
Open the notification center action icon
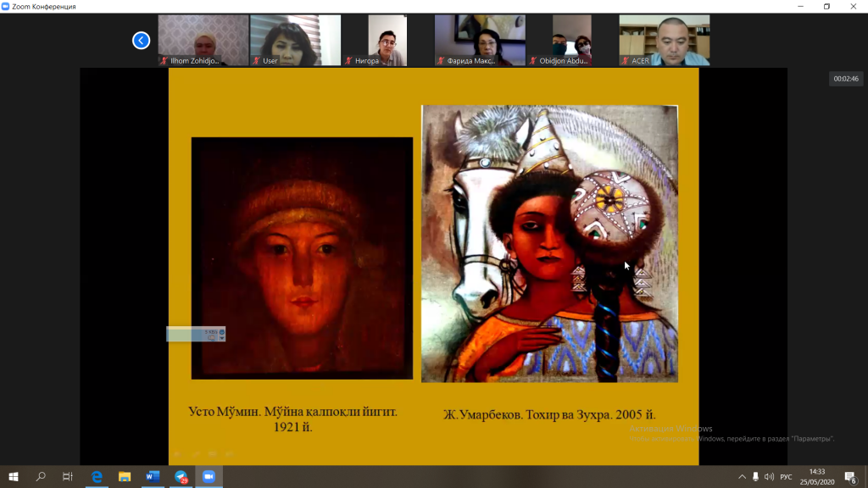(x=850, y=477)
